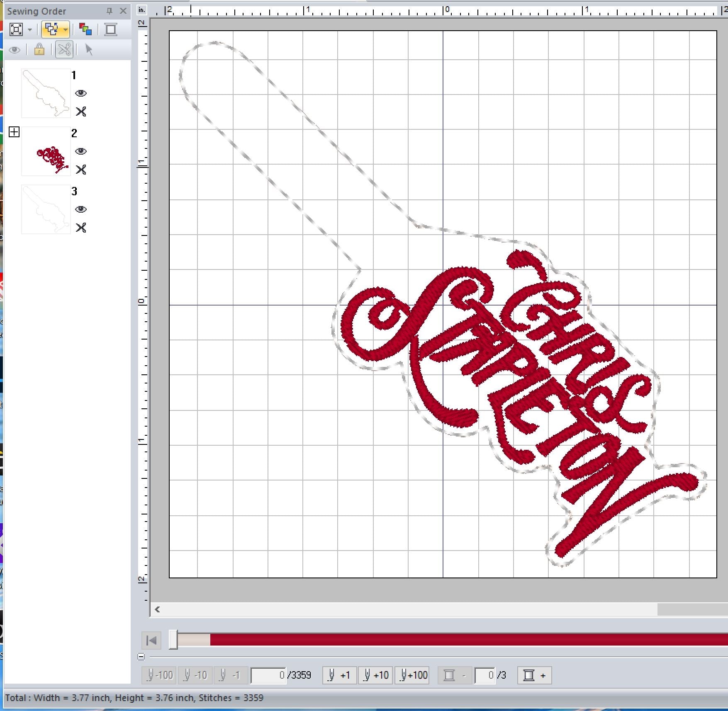The image size is (728, 711).
Task: Click the arrow pointer select icon
Action: (x=89, y=50)
